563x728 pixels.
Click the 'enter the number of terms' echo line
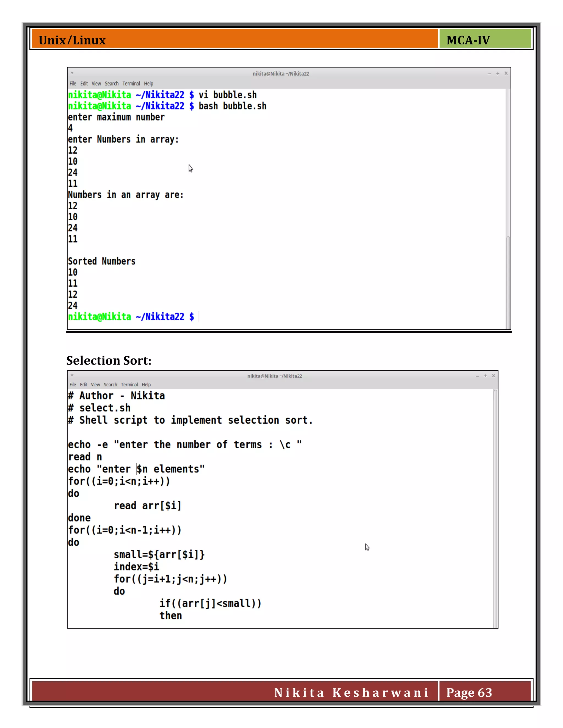tap(185, 445)
